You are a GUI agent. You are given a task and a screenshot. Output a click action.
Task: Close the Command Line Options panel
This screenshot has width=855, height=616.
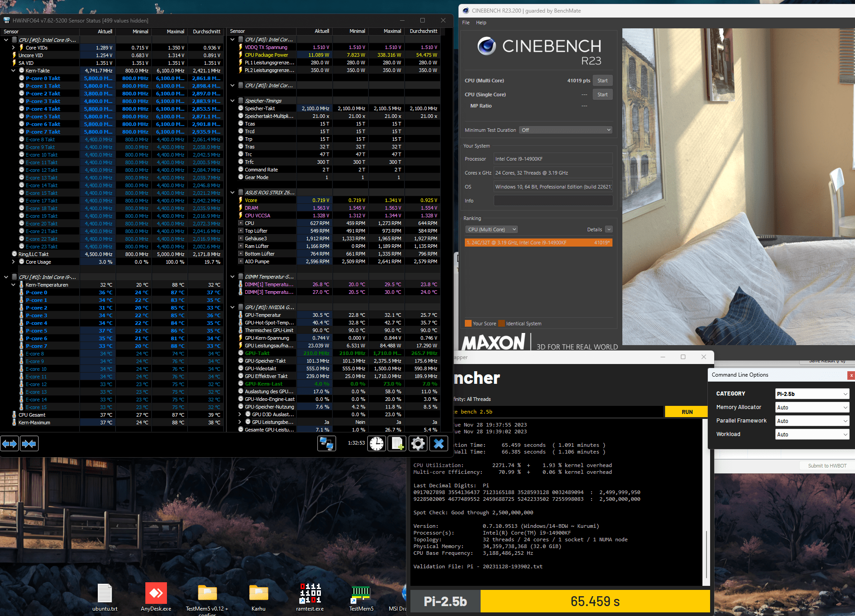850,375
